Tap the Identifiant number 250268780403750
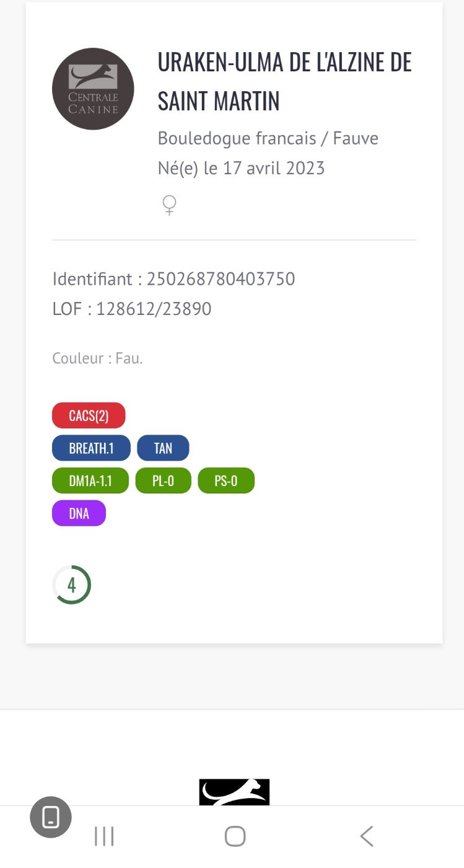The height and width of the screenshot is (868, 464). click(x=221, y=279)
